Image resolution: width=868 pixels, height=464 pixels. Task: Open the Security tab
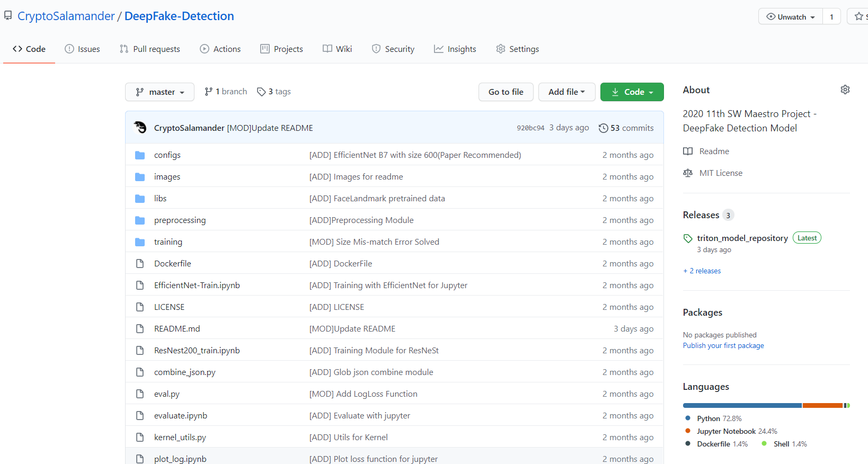pyautogui.click(x=393, y=49)
